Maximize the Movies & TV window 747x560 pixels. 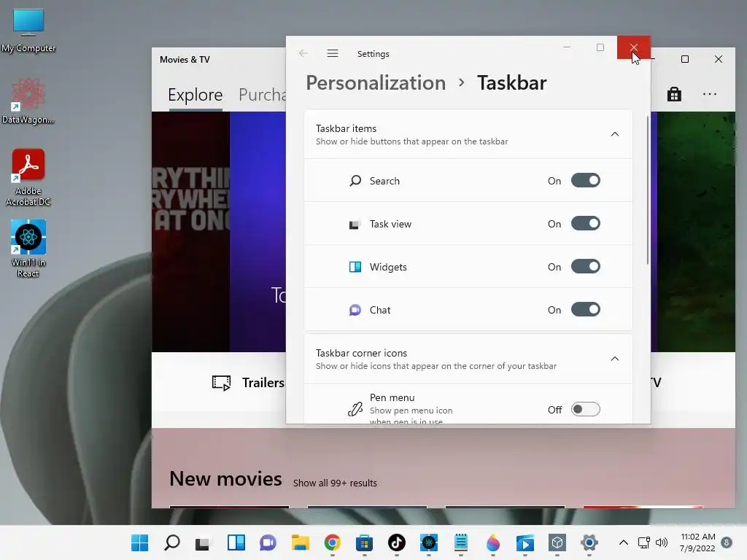coord(685,59)
